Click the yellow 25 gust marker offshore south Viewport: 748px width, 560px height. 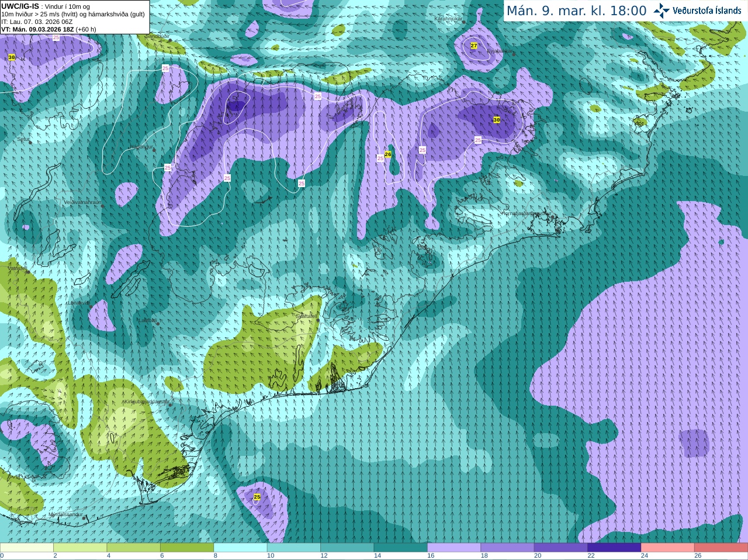coord(257,497)
